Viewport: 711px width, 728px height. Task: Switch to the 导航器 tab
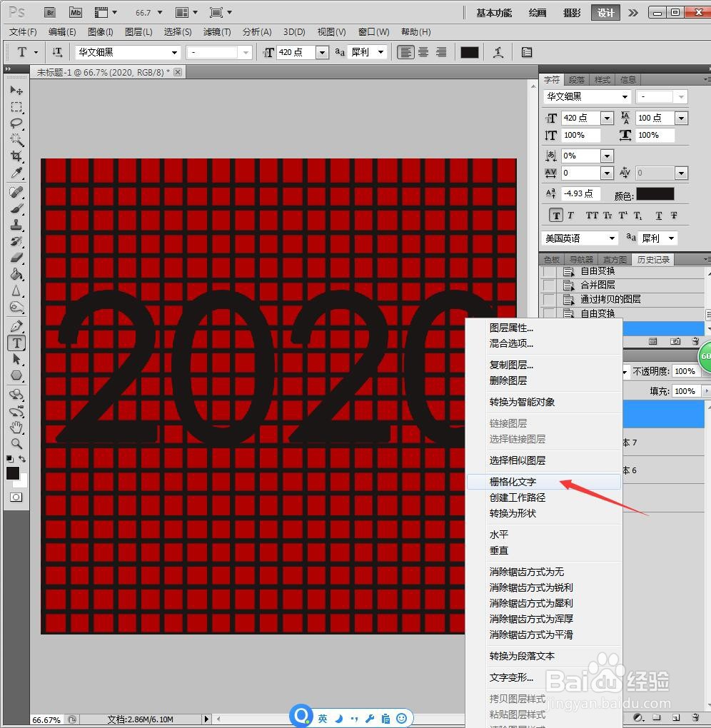pos(581,260)
